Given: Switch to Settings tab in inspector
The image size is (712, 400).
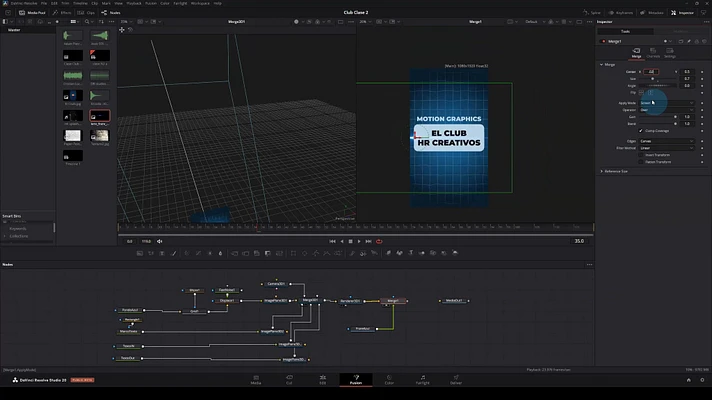Looking at the screenshot, I should 670,53.
